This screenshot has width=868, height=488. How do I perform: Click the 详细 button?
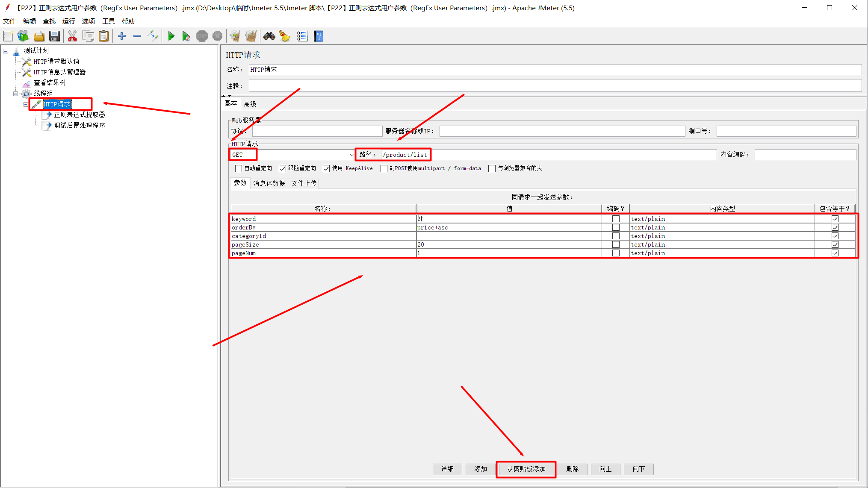447,469
